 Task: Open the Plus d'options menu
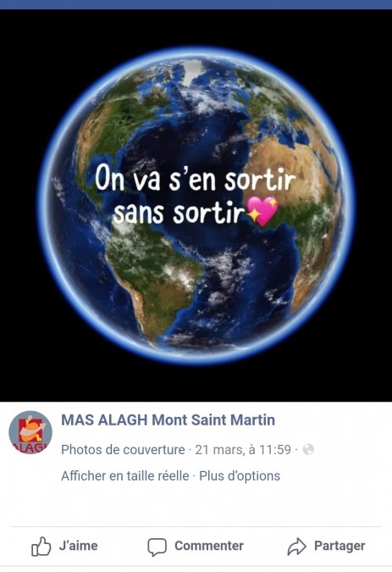[x=240, y=475]
